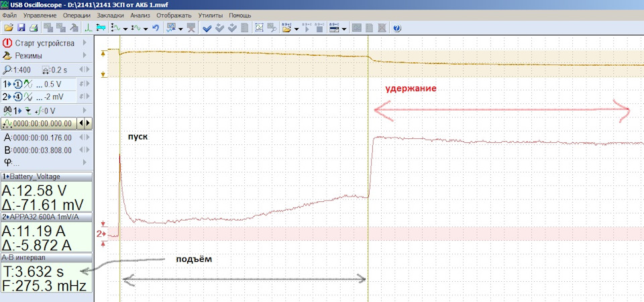Click the folder with settings icon

click(x=286, y=28)
